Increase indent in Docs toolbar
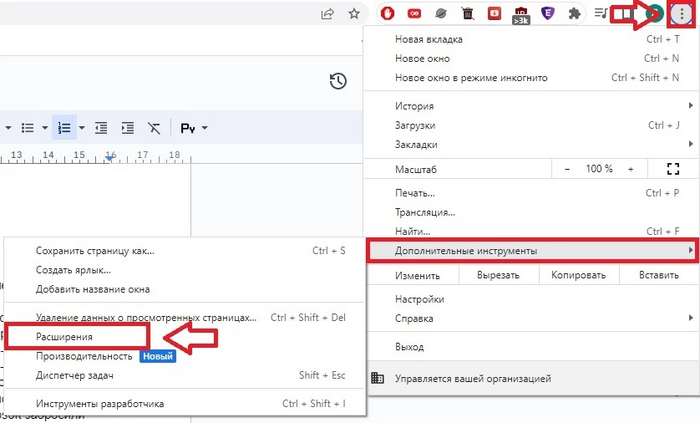700x423 pixels. (128, 128)
